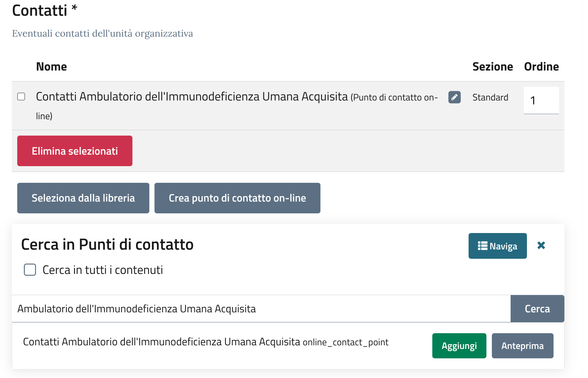Viewport: 588px width, 378px height.
Task: Focus the Ordine number field
Action: click(541, 100)
